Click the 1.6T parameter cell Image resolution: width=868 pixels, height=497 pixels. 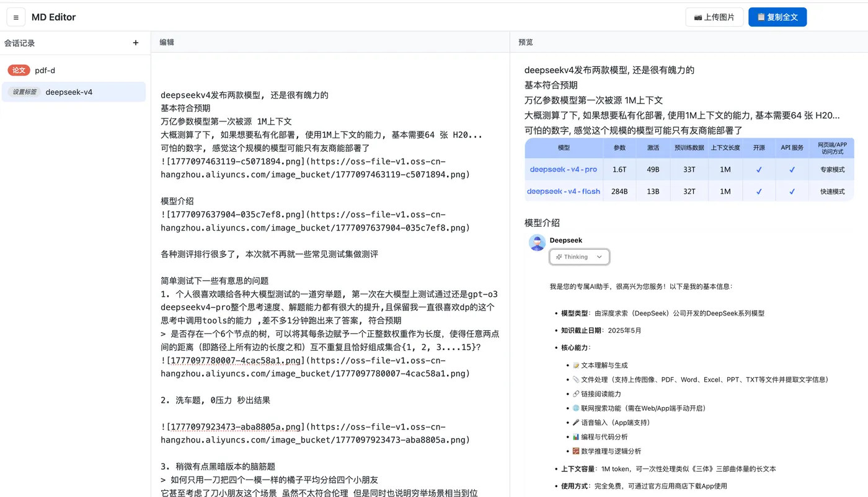click(619, 169)
